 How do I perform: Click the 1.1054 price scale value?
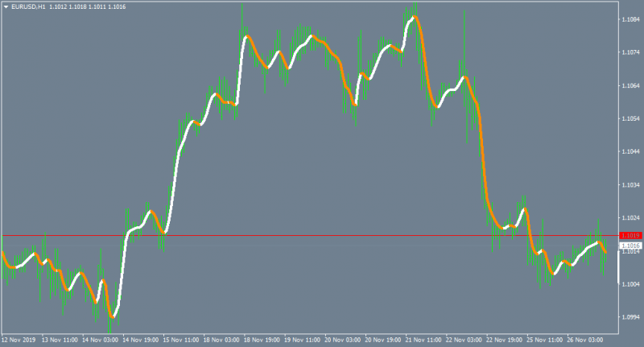pyautogui.click(x=630, y=118)
